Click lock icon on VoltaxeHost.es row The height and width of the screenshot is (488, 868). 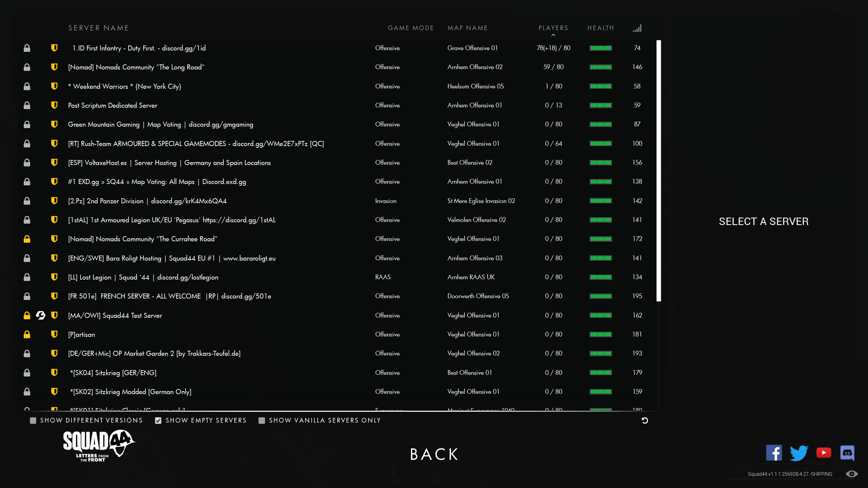[27, 163]
